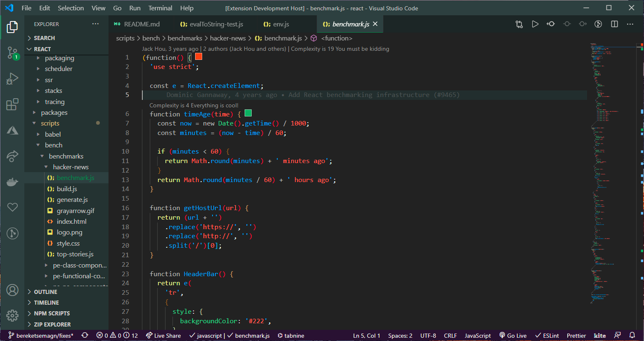Image resolution: width=644 pixels, height=341 pixels.
Task: Expand the packaging folder
Action: [59, 58]
